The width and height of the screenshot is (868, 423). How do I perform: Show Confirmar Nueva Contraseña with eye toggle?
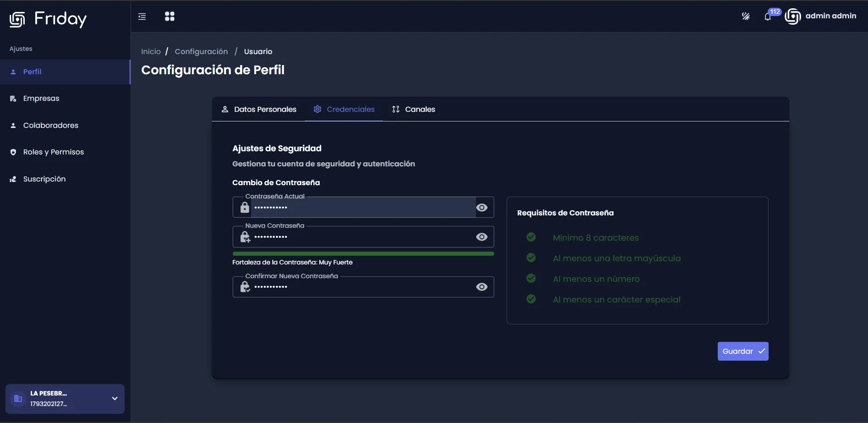pos(482,287)
